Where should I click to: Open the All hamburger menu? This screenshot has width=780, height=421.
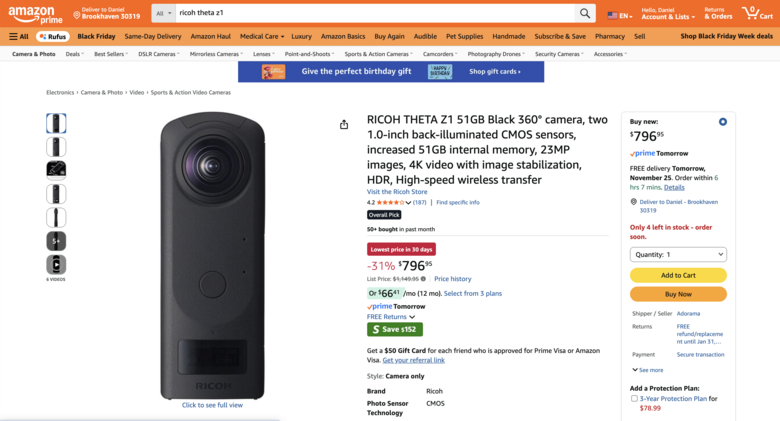click(19, 36)
